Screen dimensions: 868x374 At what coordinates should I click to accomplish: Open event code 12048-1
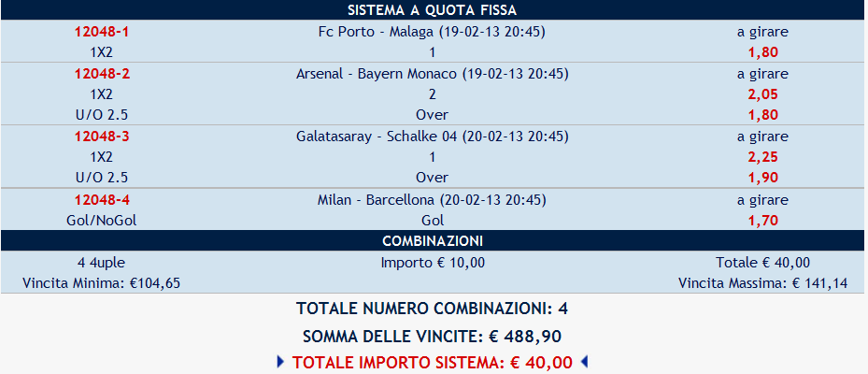point(101,31)
